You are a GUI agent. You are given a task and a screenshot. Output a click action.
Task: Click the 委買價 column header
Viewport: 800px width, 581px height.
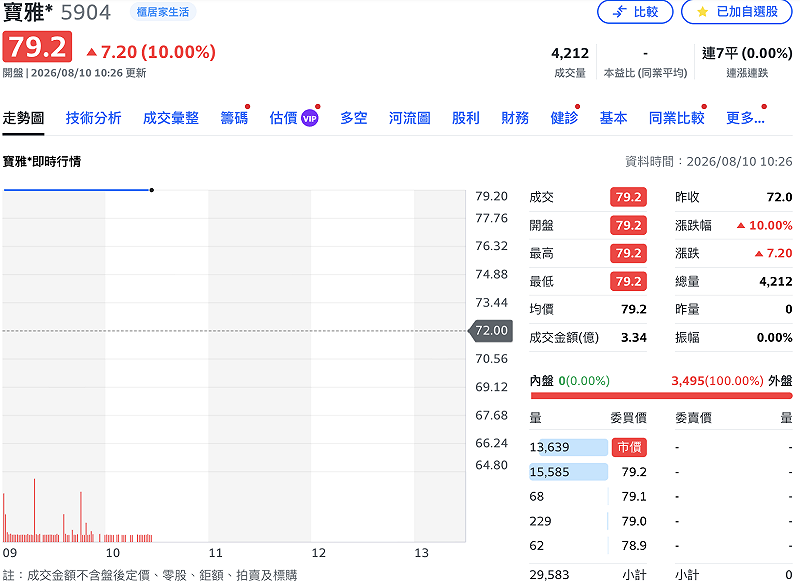(x=629, y=418)
